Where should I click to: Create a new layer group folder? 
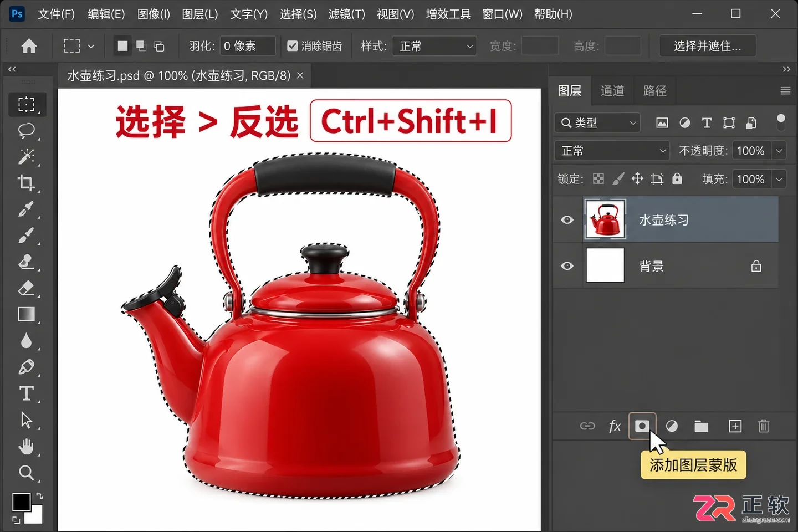click(x=702, y=426)
